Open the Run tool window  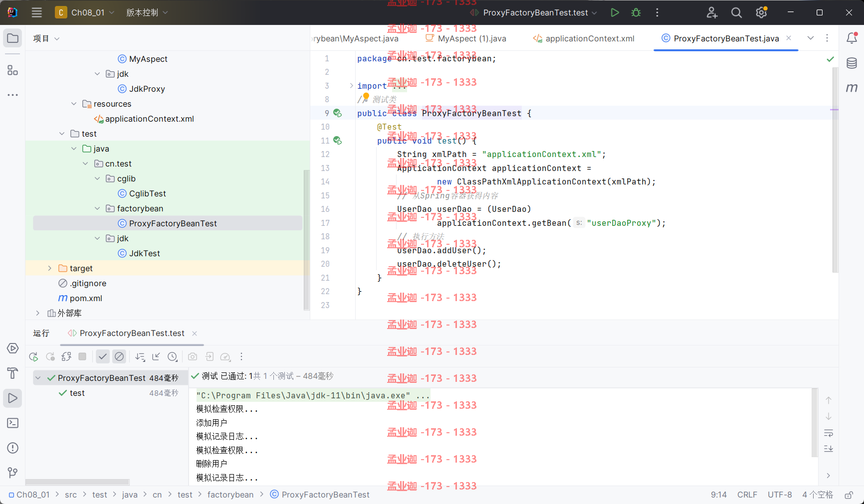(x=12, y=398)
